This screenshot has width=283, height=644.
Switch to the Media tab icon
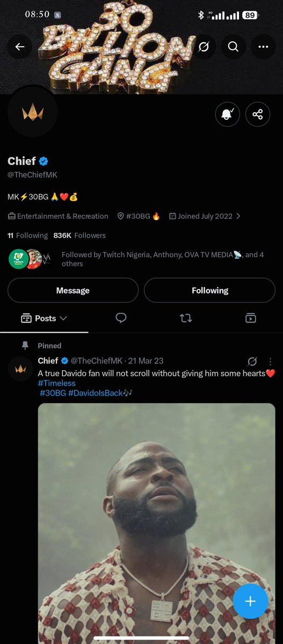(x=250, y=318)
